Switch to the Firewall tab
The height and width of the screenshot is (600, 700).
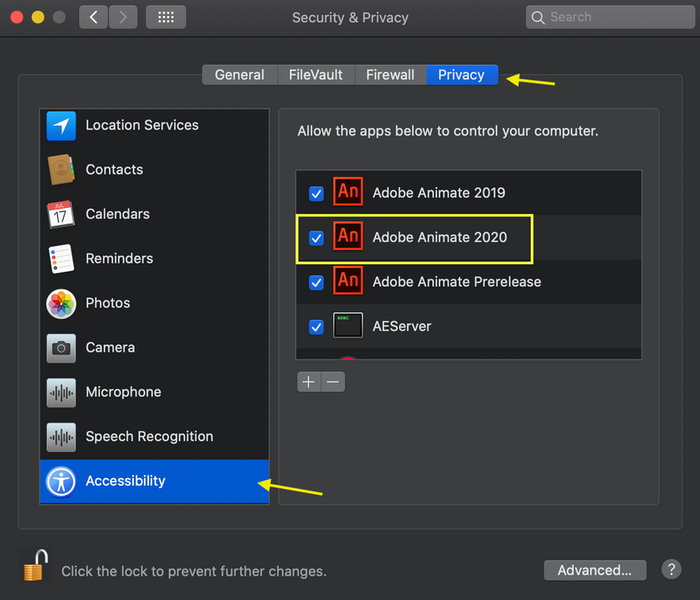click(x=390, y=74)
